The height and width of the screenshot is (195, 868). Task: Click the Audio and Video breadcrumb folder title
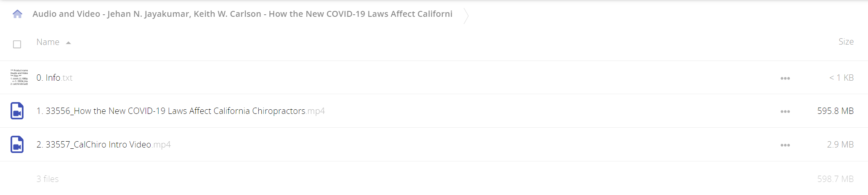pyautogui.click(x=242, y=14)
